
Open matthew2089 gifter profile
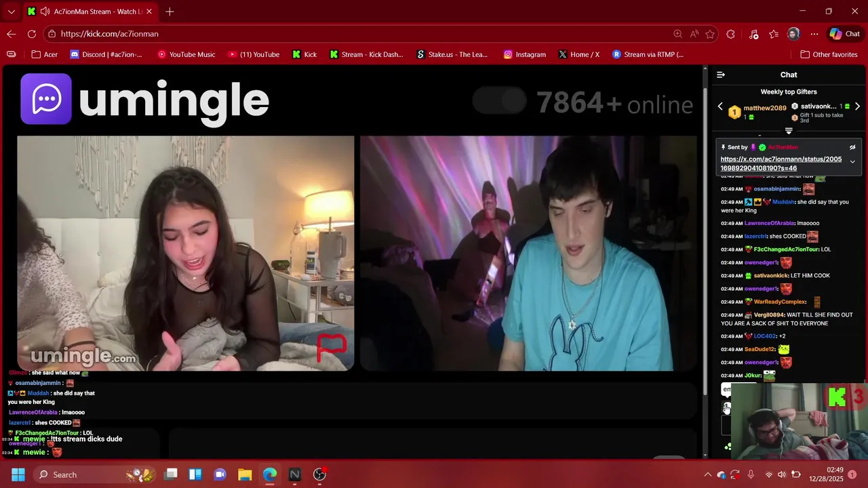coord(764,108)
